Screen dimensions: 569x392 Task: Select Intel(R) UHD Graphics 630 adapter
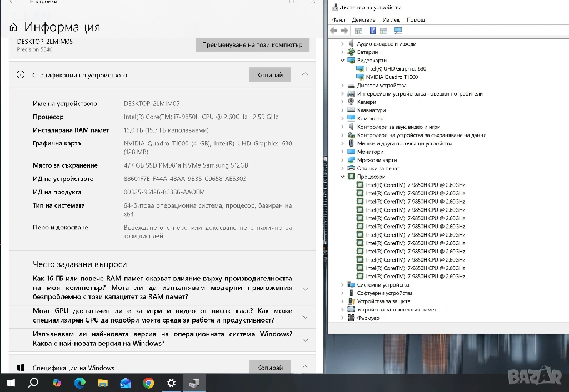tap(396, 69)
